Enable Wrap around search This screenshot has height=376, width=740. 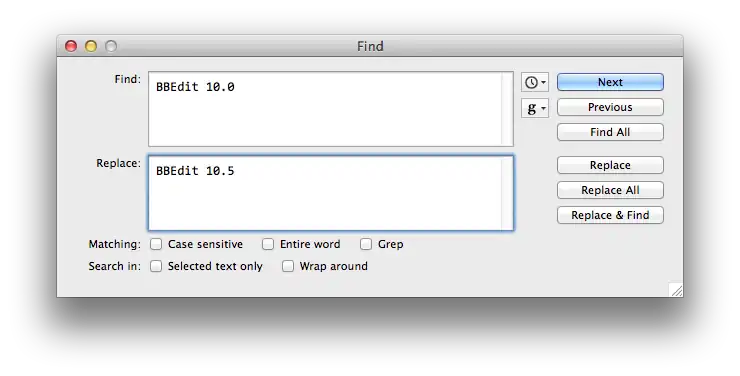pos(288,266)
